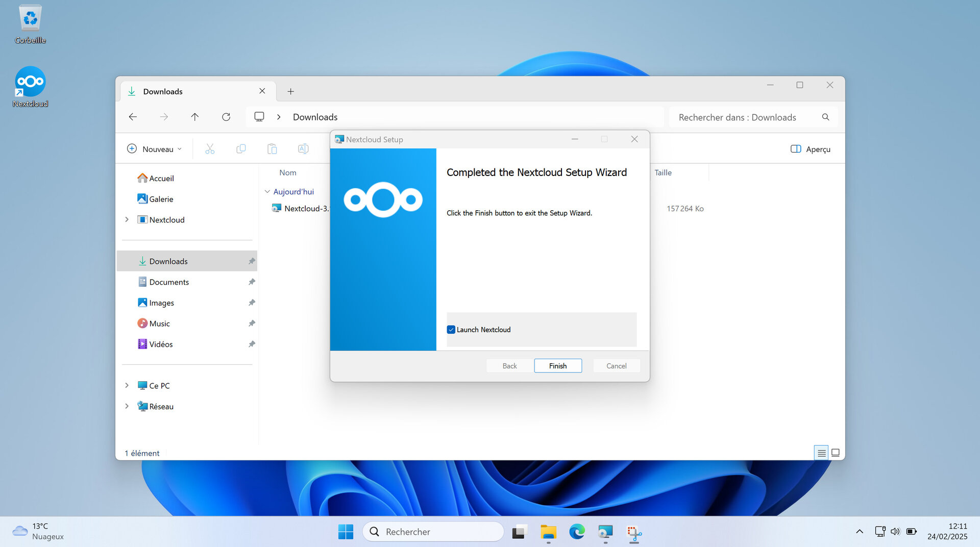Collapse the Aujourd'hui group
The image size is (980, 547).
[267, 191]
